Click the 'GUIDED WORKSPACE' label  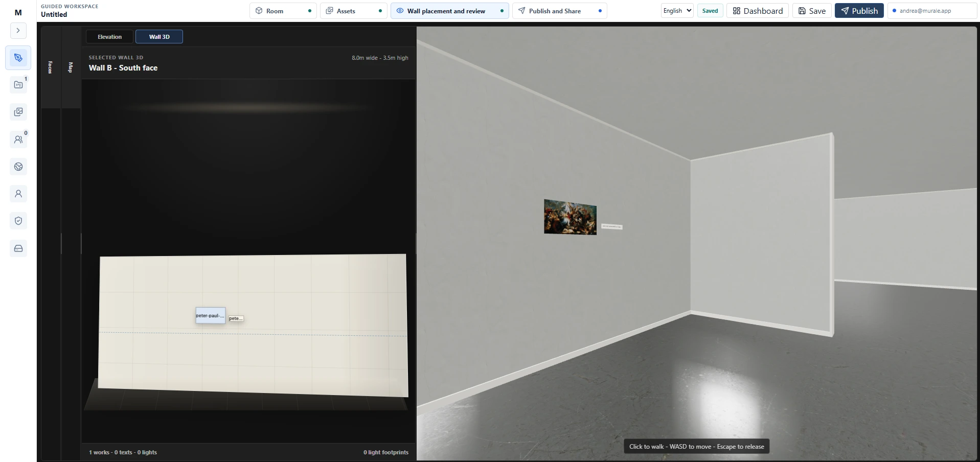[70, 7]
